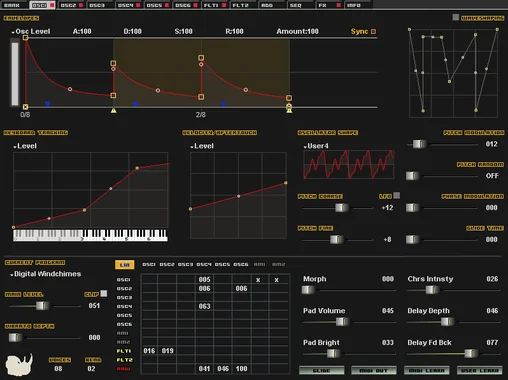Click the MIDI Learn button
The image size is (508, 380).
[427, 370]
